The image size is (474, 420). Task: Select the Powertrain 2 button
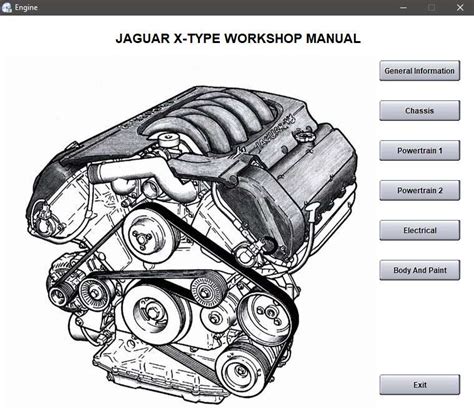[420, 190]
